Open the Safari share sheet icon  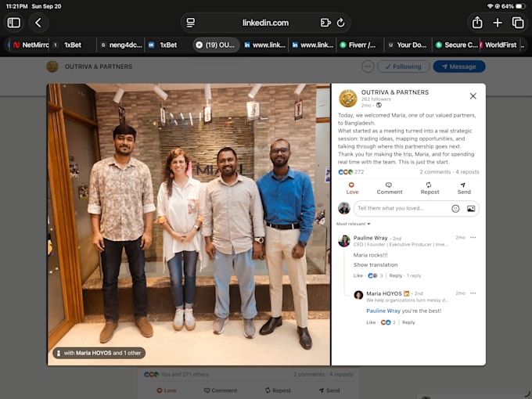[x=477, y=23]
